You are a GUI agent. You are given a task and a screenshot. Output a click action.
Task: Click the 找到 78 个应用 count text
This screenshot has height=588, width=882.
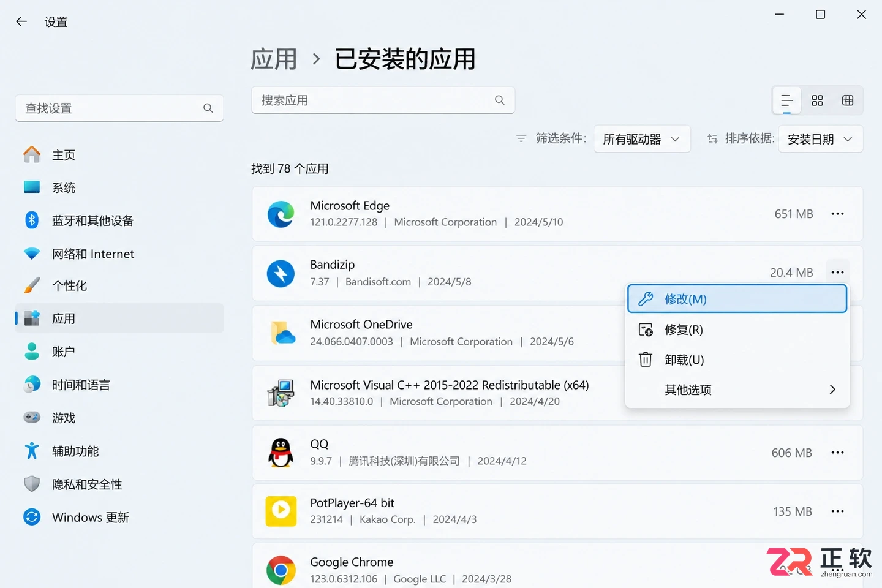tap(290, 168)
